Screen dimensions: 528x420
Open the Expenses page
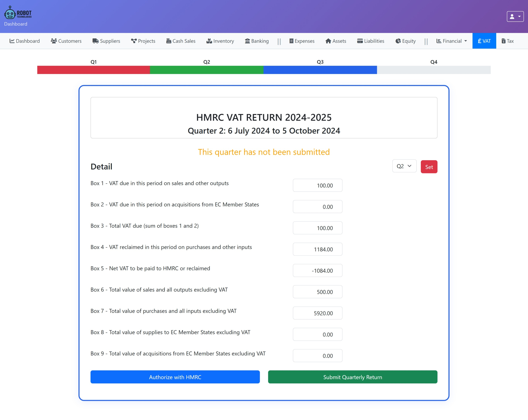click(302, 41)
